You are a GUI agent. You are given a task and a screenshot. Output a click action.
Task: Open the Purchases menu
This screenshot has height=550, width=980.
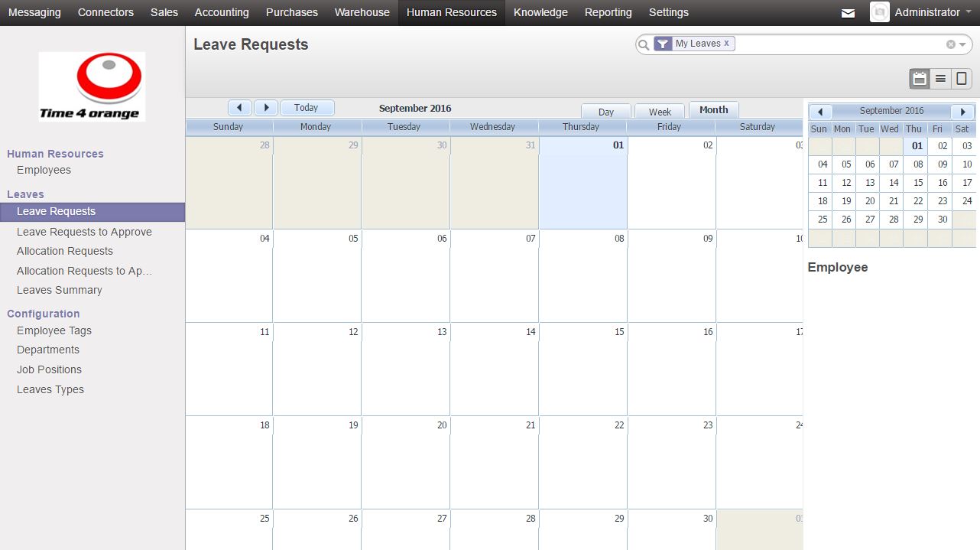point(292,12)
